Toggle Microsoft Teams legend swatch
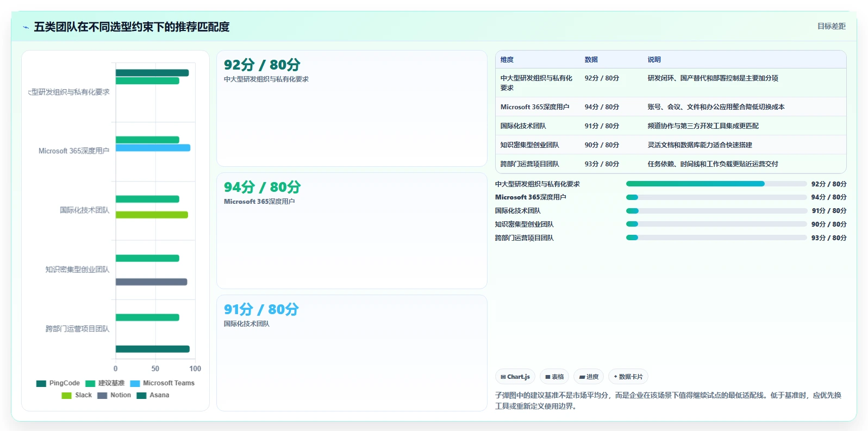 click(135, 384)
